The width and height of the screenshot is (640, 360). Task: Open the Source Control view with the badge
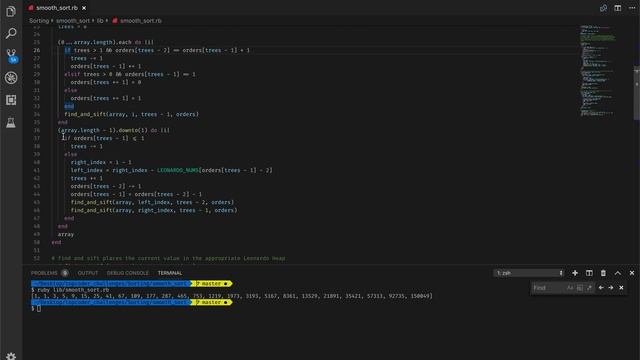tap(11, 56)
